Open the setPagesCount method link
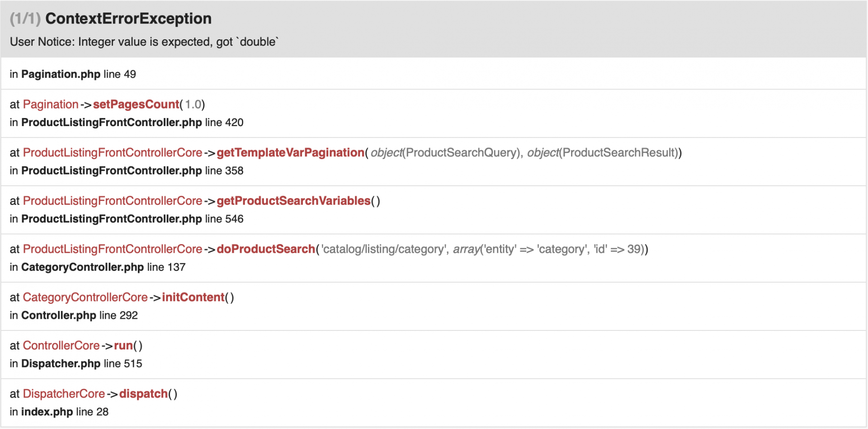This screenshot has height=429, width=868. [x=136, y=104]
